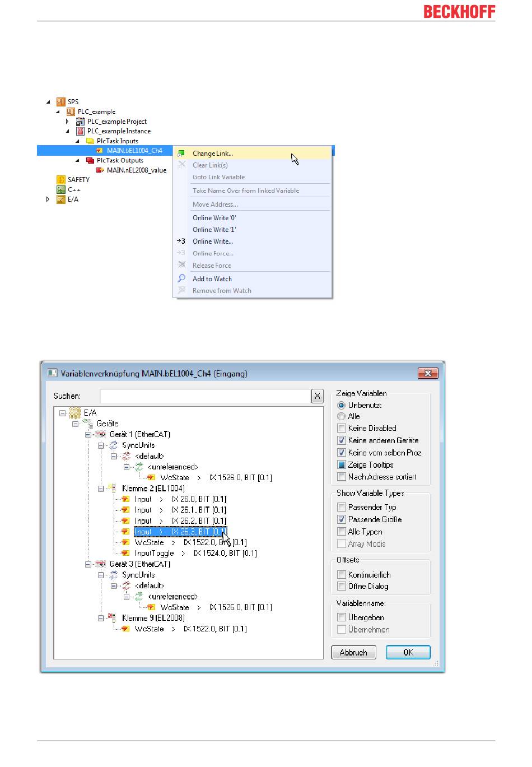Click the Change Link menu icon

point(181,153)
